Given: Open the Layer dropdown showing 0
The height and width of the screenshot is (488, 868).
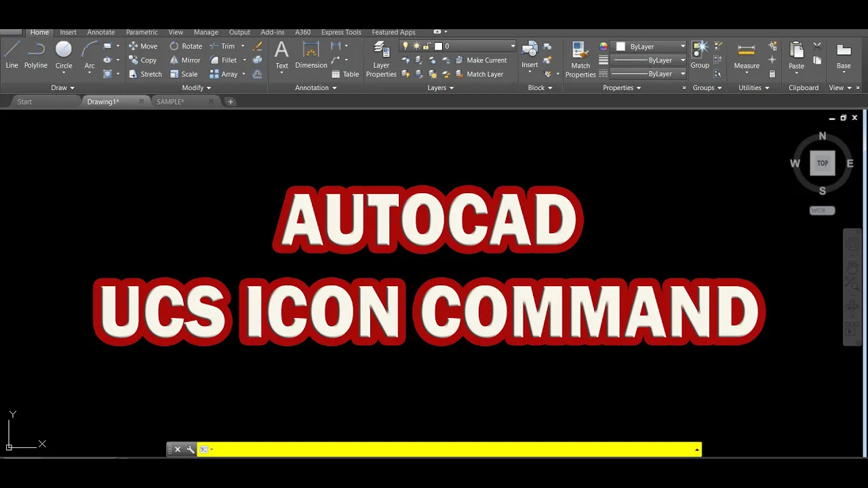Looking at the screenshot, I should 458,46.
